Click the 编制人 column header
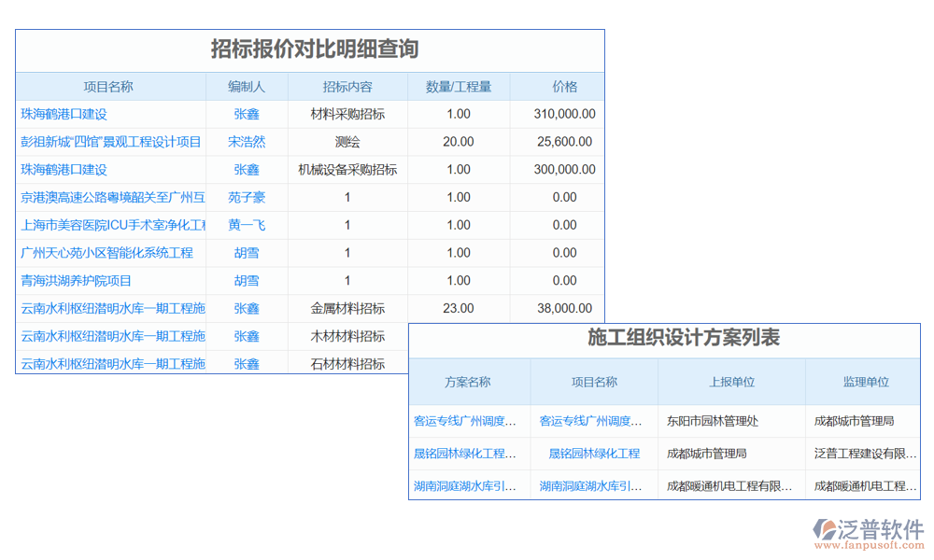Screen dimensions: 934x560 [247, 87]
